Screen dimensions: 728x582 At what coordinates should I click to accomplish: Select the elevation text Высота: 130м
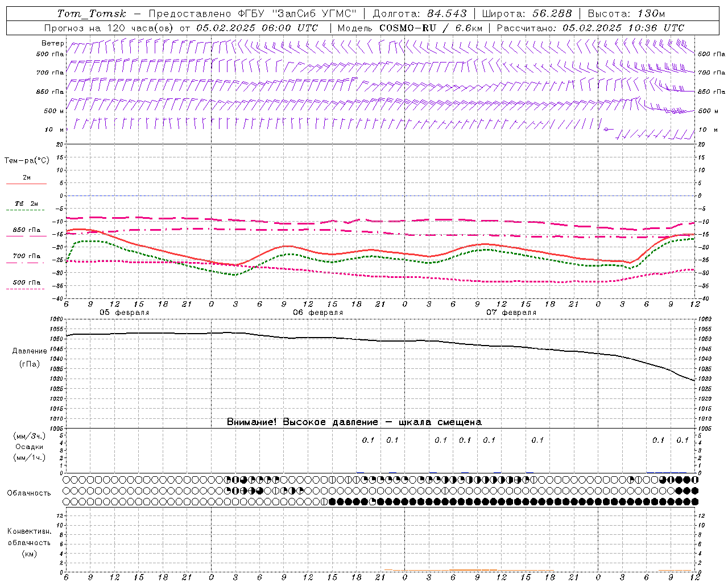point(626,14)
